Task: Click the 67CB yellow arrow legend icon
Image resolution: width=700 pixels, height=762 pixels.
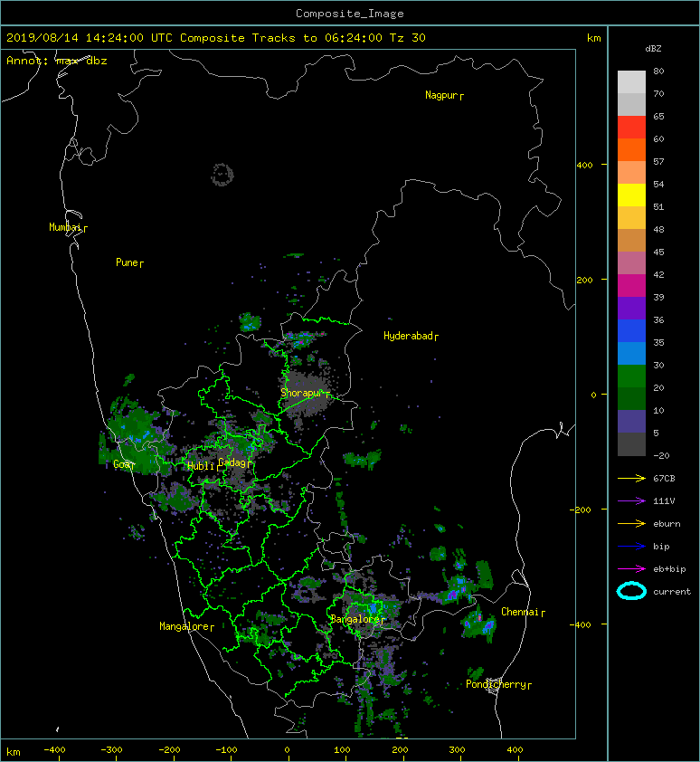Action: tap(631, 478)
